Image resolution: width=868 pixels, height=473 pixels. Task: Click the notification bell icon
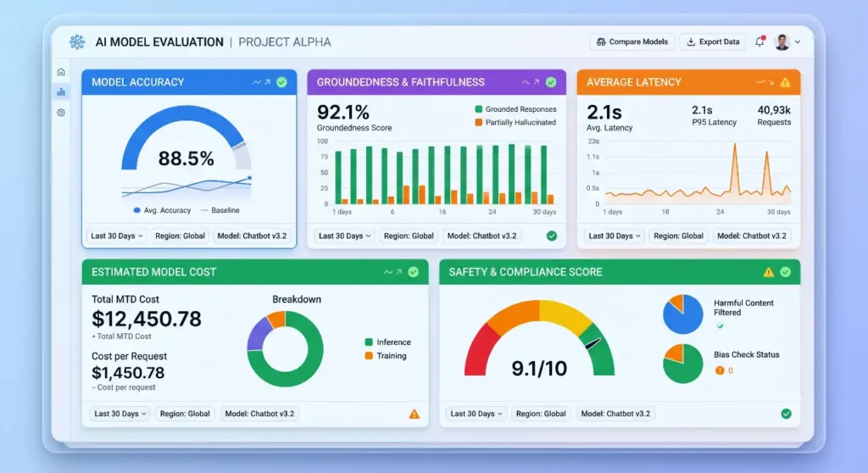coord(759,42)
